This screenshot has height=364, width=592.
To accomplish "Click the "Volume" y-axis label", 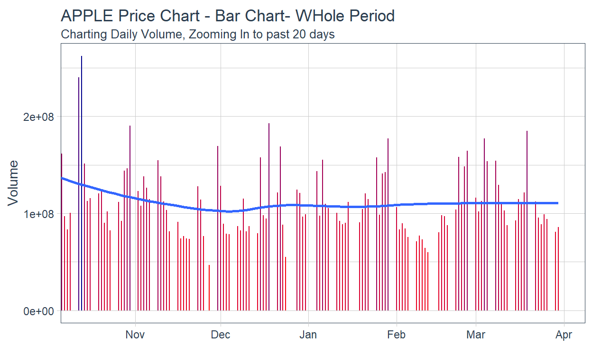I will 14,183.
